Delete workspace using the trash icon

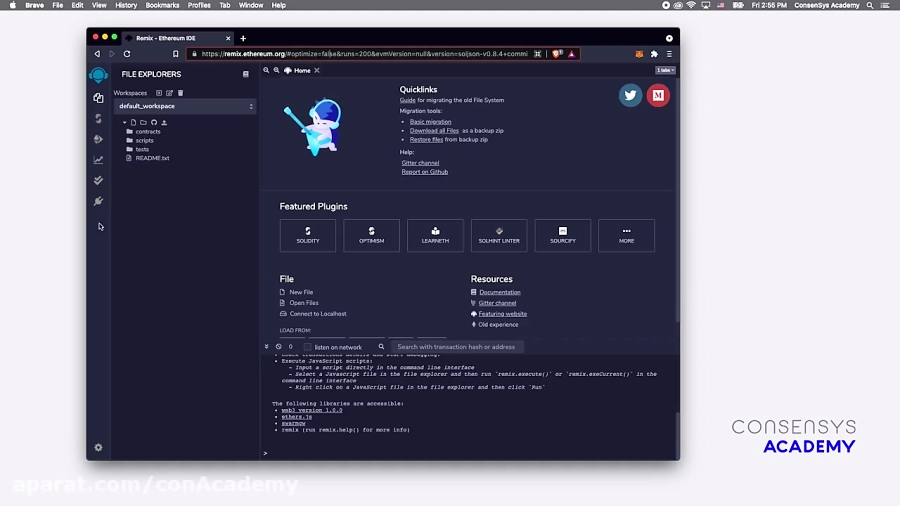[x=181, y=93]
